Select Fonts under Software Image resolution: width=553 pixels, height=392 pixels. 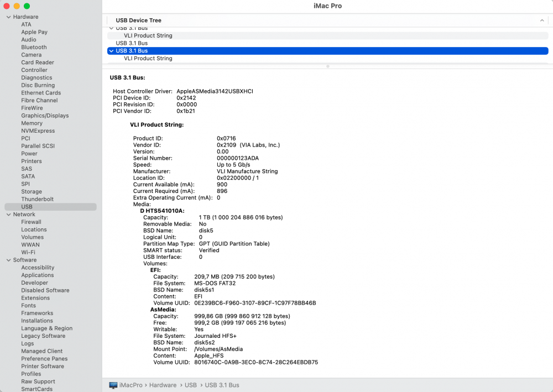click(x=28, y=306)
